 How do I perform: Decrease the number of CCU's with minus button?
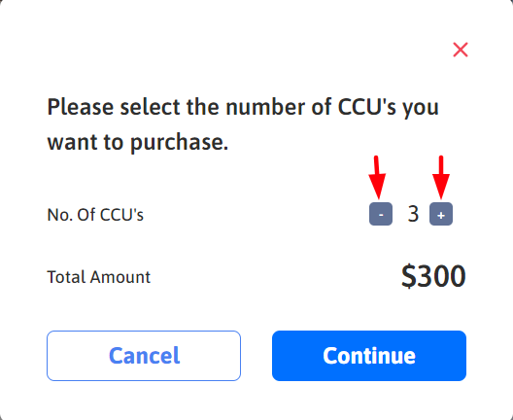(381, 214)
